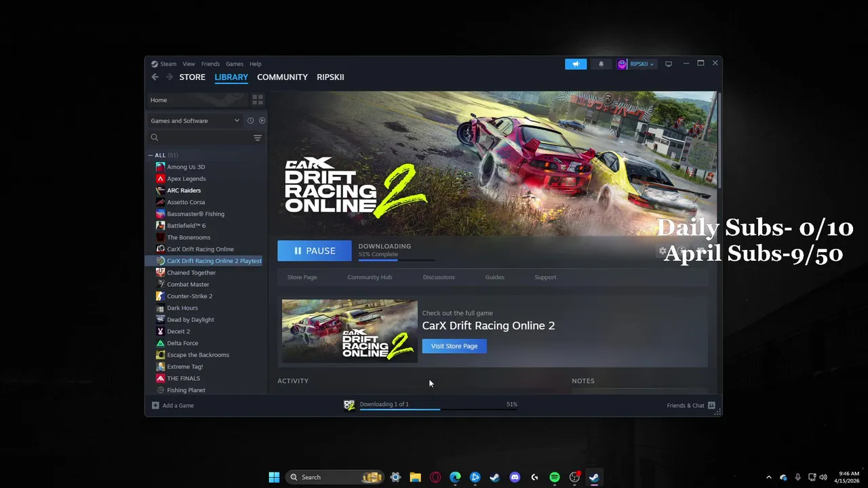Viewport: 868px width, 488px height.
Task: Open the Community Hub link
Action: tap(370, 277)
